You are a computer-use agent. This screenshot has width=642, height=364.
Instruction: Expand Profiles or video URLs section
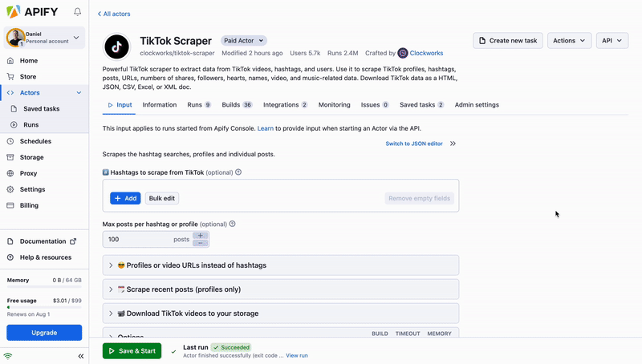[x=280, y=265]
